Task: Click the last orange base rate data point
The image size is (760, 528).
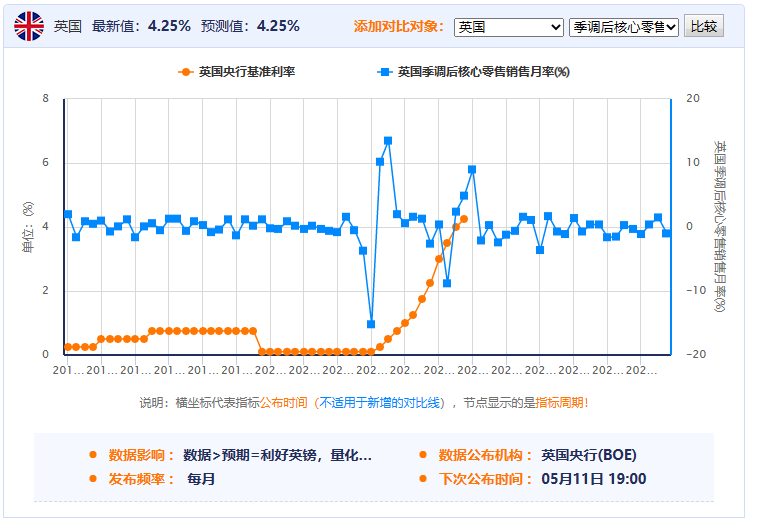Action: [464, 219]
